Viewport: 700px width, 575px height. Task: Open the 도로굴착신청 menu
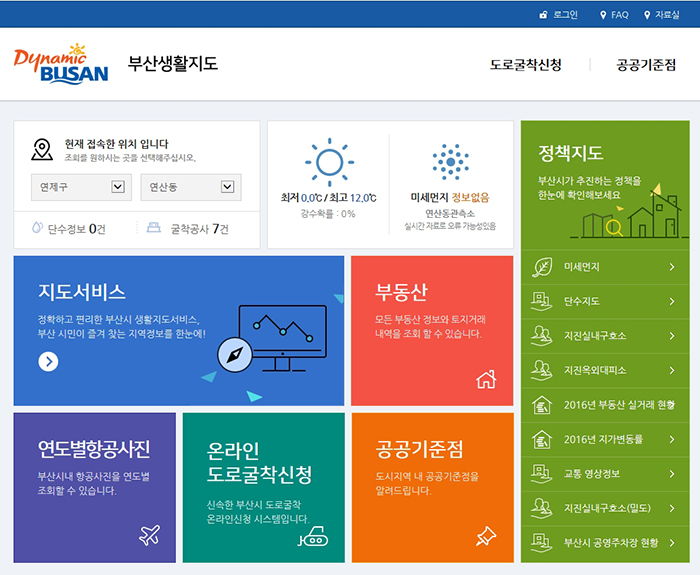click(x=525, y=65)
